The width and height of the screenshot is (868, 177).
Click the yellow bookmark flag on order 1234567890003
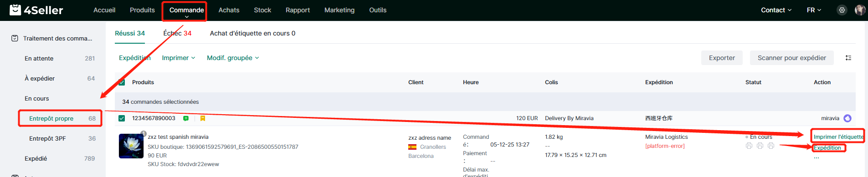click(203, 118)
